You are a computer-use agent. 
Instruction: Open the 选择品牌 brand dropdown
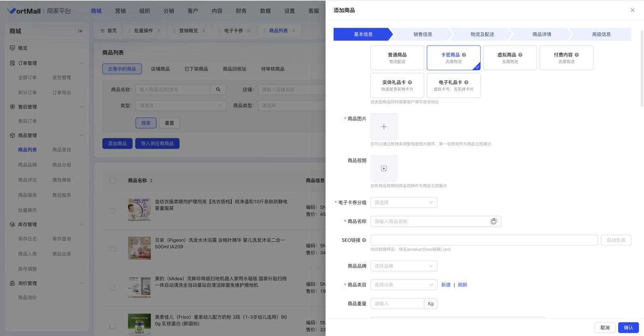click(404, 266)
